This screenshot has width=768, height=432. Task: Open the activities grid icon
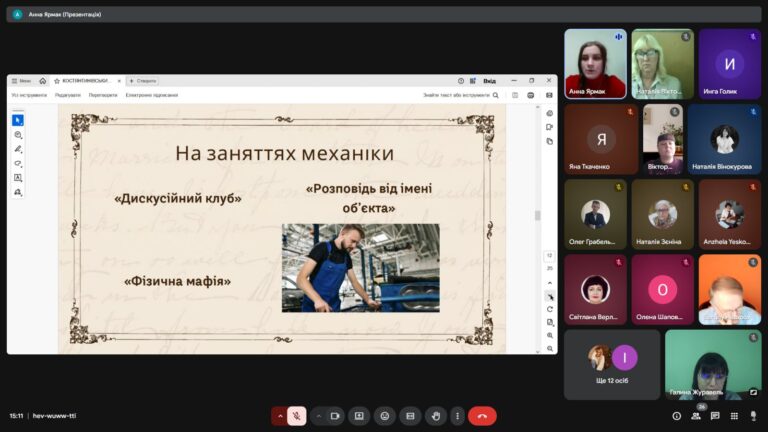click(734, 416)
